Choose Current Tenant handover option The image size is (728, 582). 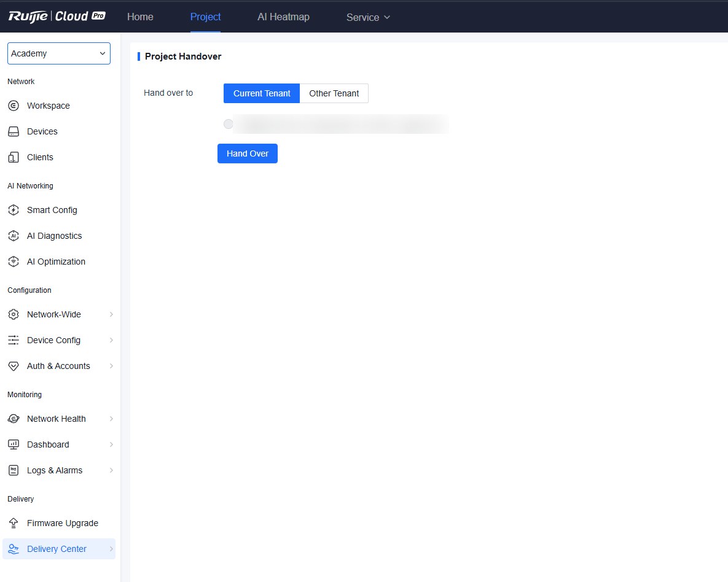point(262,93)
